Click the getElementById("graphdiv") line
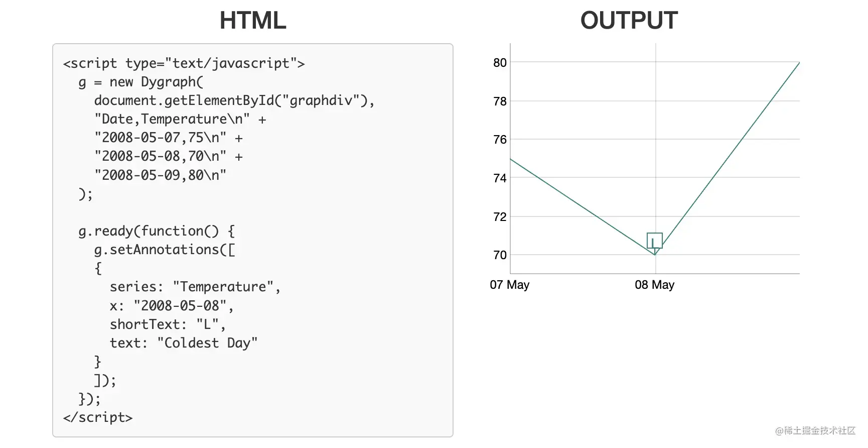Screen dimensions: 868x448 coord(234,100)
